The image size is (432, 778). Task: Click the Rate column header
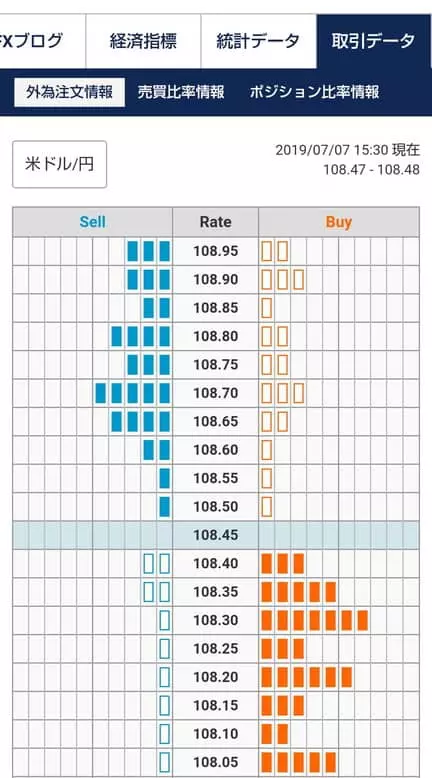(215, 222)
